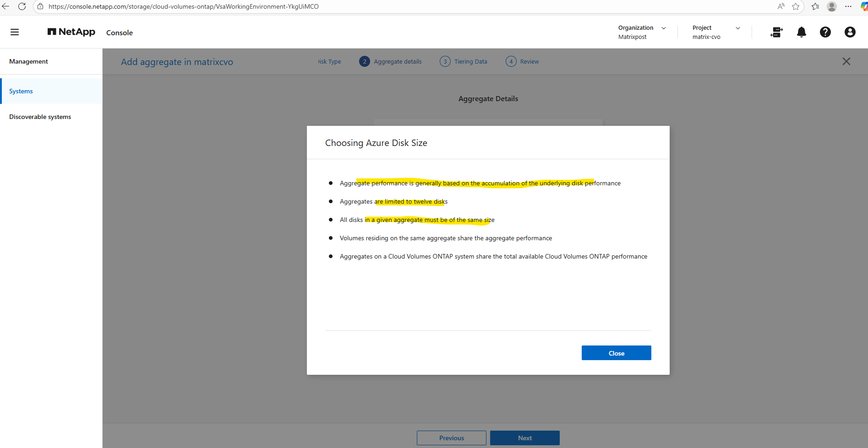Click the "Choosing Azure Disk Size" dialog title
868x448 pixels.
pyautogui.click(x=376, y=143)
